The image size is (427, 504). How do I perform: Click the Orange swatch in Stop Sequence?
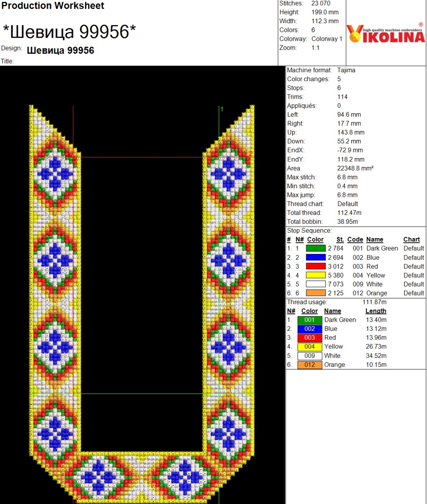tap(315, 293)
